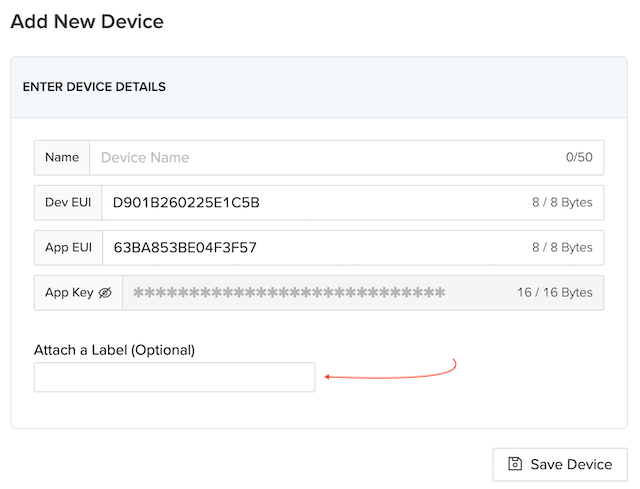640x489 pixels.
Task: Click the Dev EUI 8 / 8 Bytes counter
Action: click(562, 202)
